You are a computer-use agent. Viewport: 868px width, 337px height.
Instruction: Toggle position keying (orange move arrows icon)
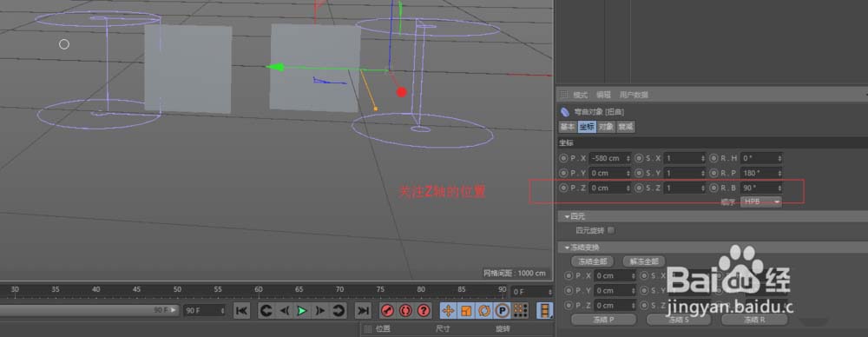448,311
